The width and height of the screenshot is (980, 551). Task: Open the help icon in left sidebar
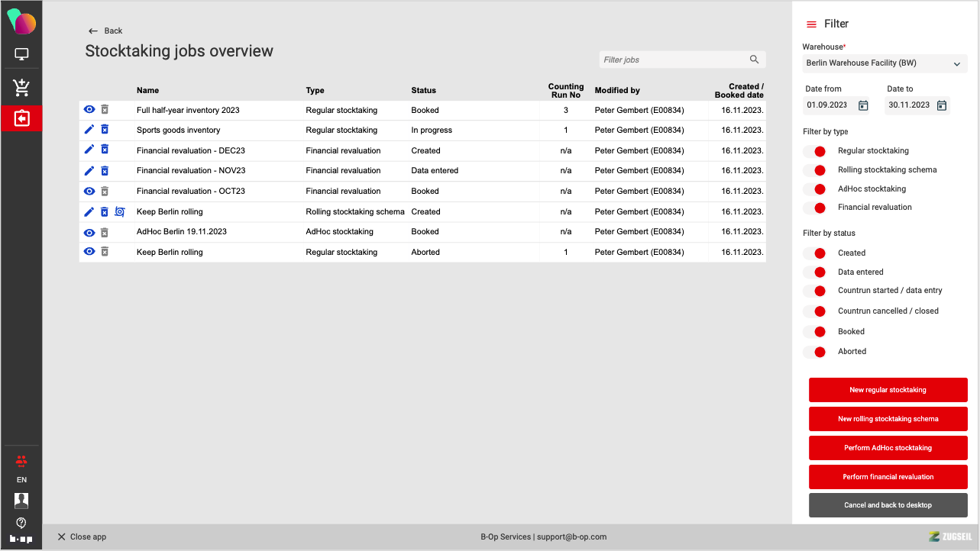click(21, 523)
